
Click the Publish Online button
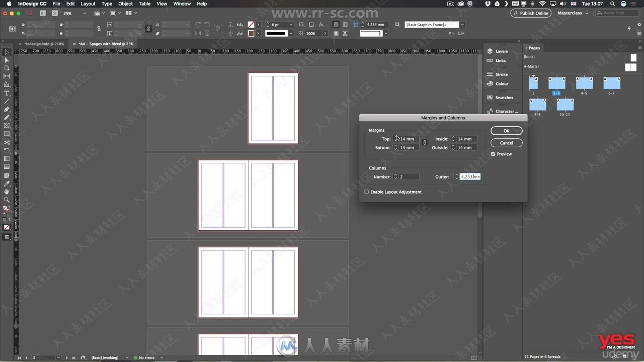pyautogui.click(x=531, y=13)
